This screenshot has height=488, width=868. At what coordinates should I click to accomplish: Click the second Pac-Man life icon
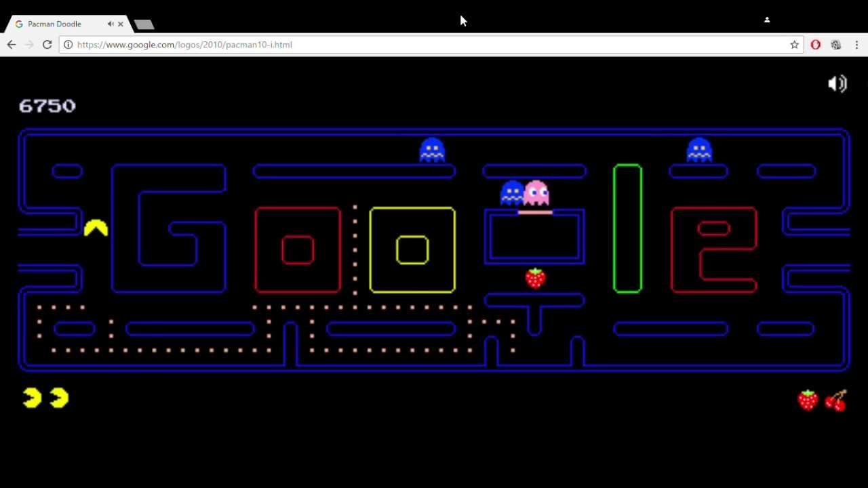[59, 398]
